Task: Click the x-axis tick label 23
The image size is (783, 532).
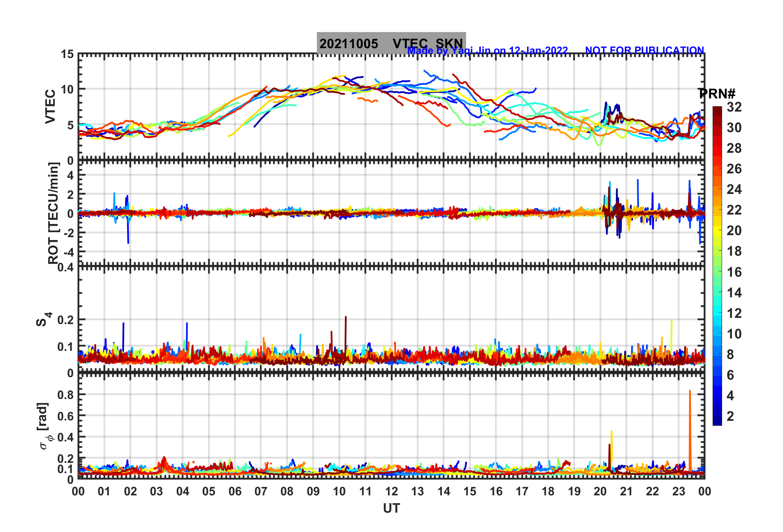Action: [x=678, y=491]
